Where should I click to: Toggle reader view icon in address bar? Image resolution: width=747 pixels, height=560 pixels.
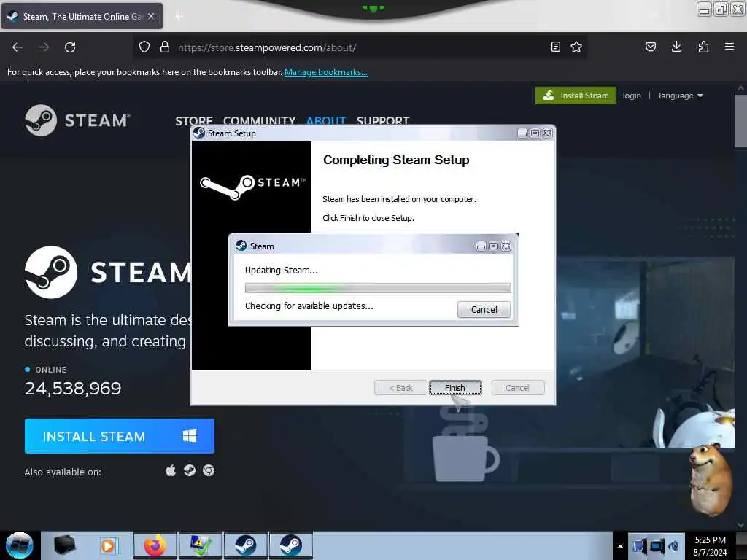point(555,47)
